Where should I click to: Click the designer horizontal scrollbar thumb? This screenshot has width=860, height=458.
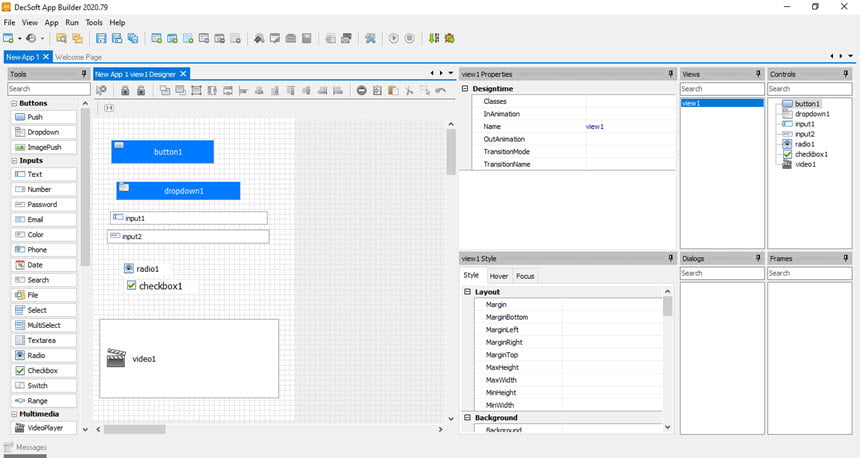[134, 429]
